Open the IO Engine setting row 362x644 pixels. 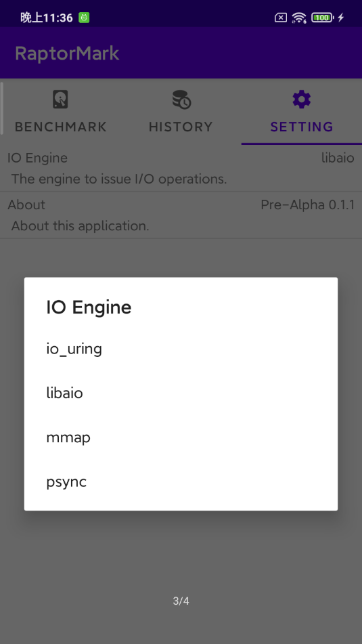point(181,169)
